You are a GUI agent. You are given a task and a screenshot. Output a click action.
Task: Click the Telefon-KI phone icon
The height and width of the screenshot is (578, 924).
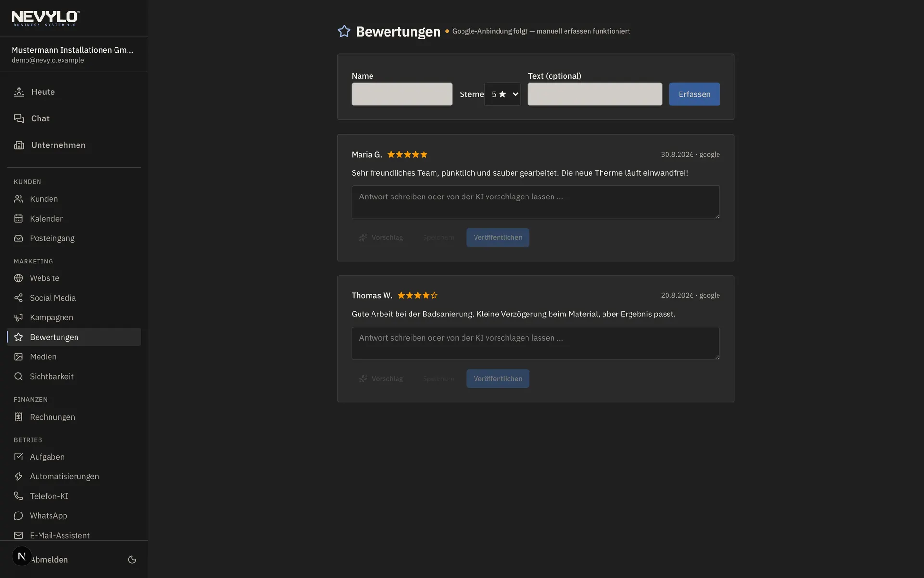18,496
